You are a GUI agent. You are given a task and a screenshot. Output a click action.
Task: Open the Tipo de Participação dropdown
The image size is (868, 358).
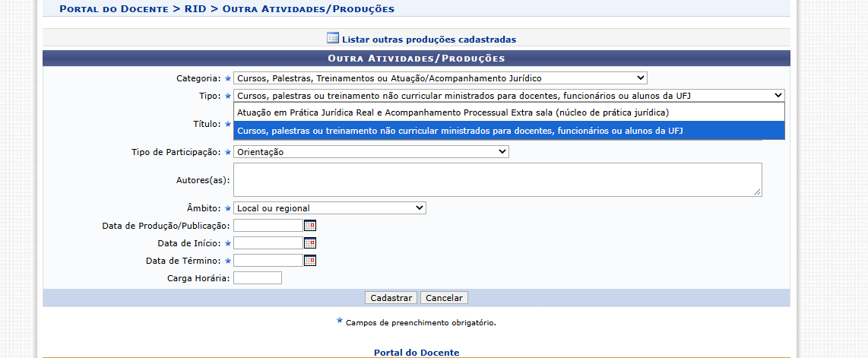371,151
